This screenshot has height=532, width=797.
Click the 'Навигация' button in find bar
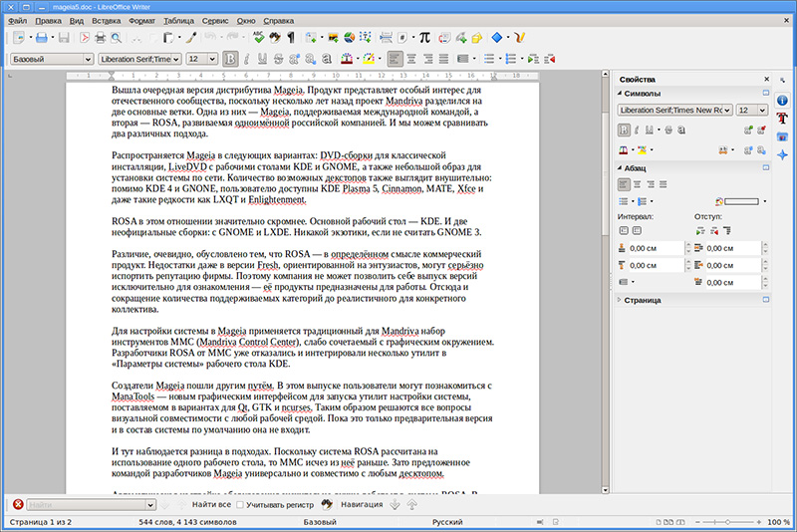[x=362, y=504]
